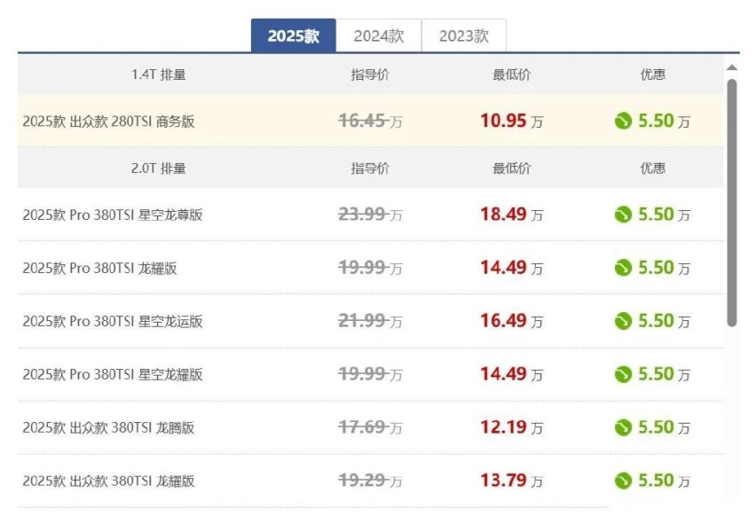The height and width of the screenshot is (532, 756).
Task: Click 指导价 header in 2.0T section
Action: (370, 168)
